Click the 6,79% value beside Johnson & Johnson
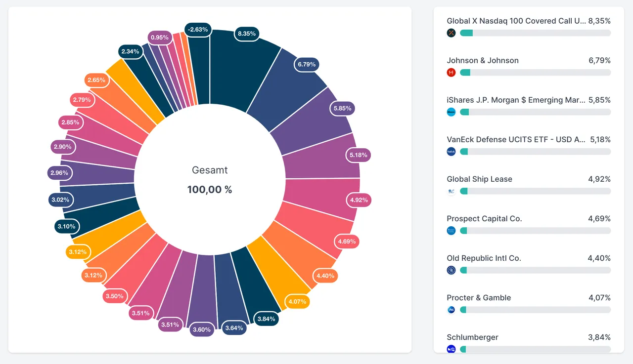 click(x=599, y=60)
